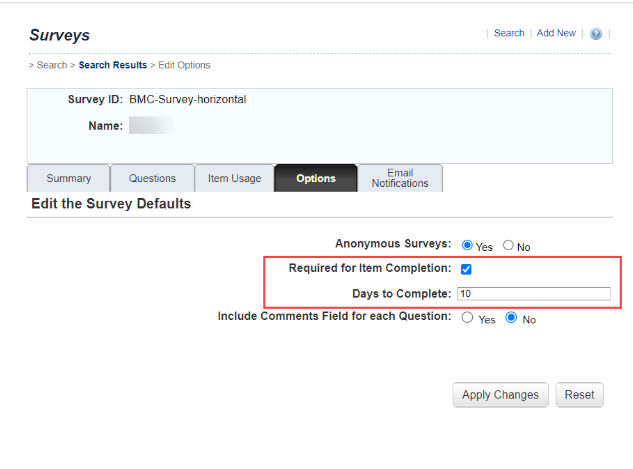The width and height of the screenshot is (633, 469).
Task: Click the Add New link
Action: pos(556,33)
